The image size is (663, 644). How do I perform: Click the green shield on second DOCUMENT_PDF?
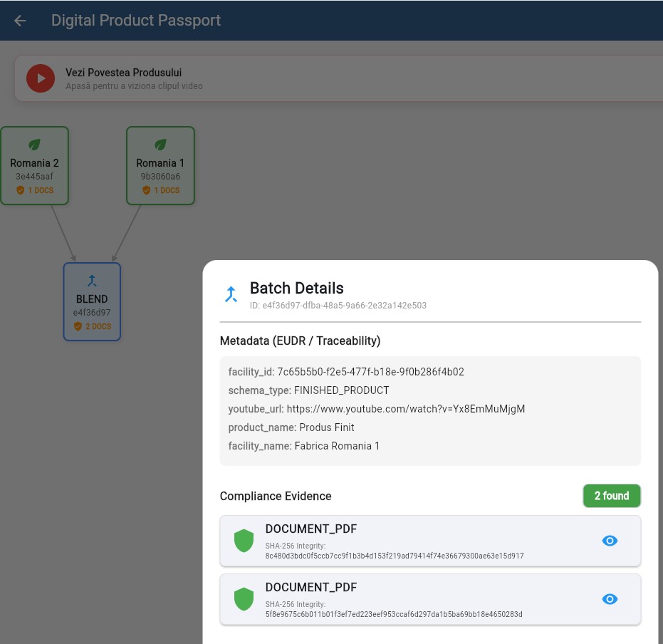click(x=244, y=599)
